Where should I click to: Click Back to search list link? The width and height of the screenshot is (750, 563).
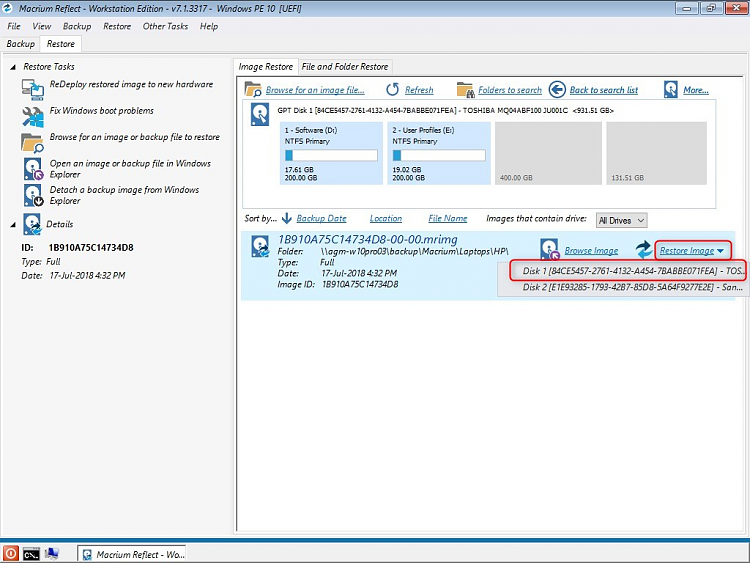(604, 90)
